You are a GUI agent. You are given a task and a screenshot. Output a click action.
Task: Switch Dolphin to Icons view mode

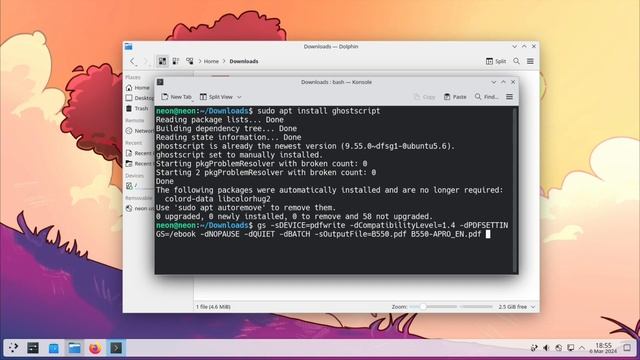tap(162, 61)
